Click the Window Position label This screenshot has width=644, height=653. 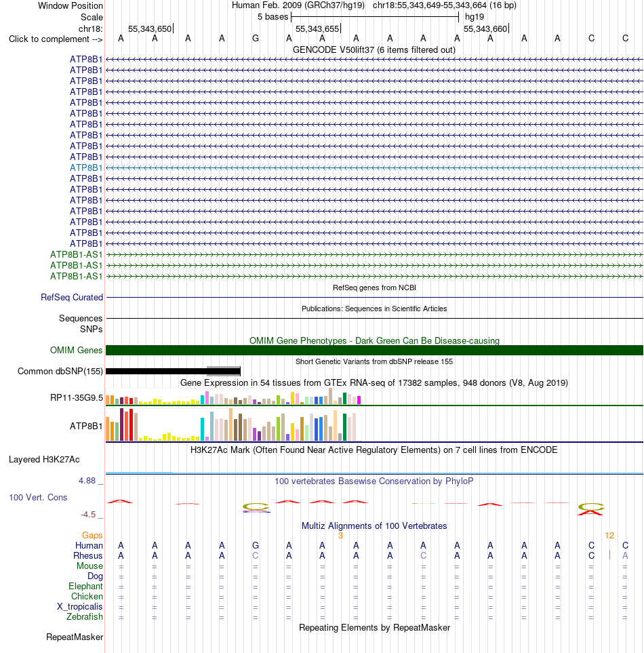71,6
